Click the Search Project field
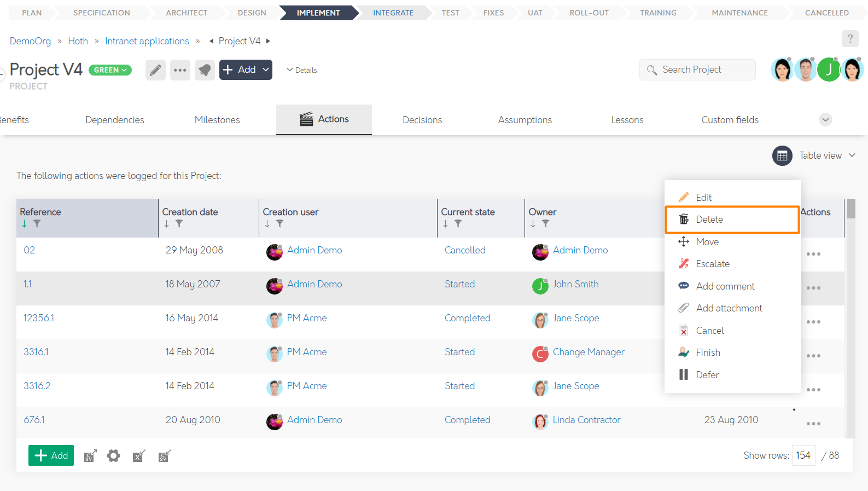The image size is (868, 491). click(697, 70)
